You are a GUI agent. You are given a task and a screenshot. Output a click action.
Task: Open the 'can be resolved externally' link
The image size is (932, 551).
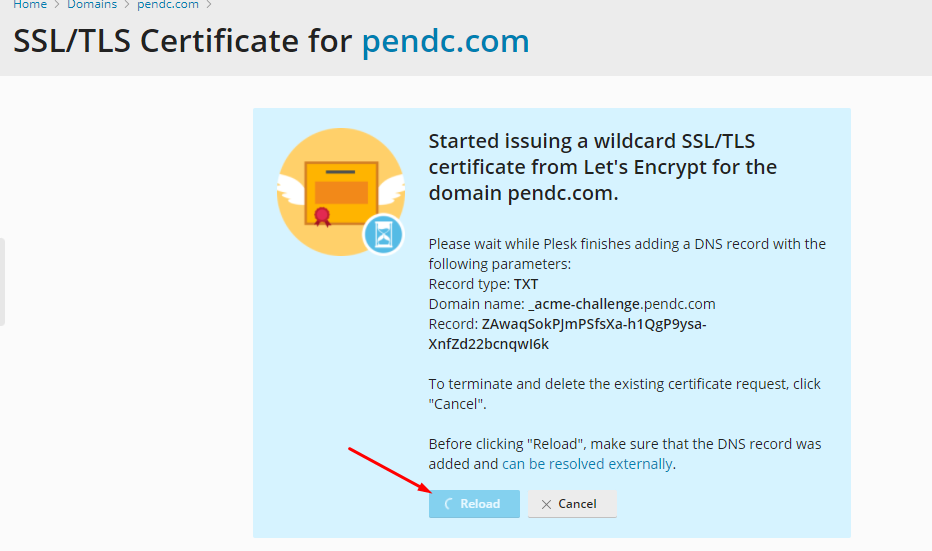587,464
